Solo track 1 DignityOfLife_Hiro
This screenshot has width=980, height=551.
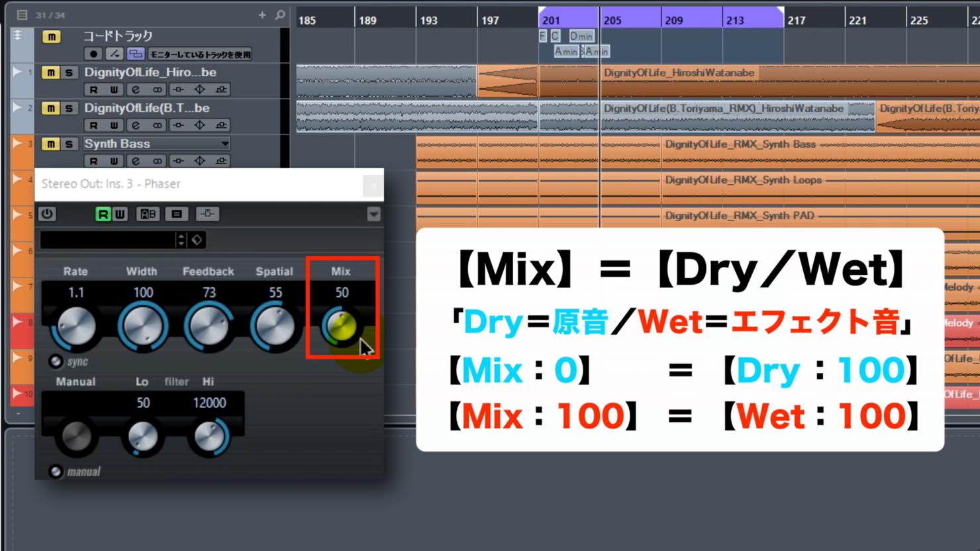(x=69, y=73)
